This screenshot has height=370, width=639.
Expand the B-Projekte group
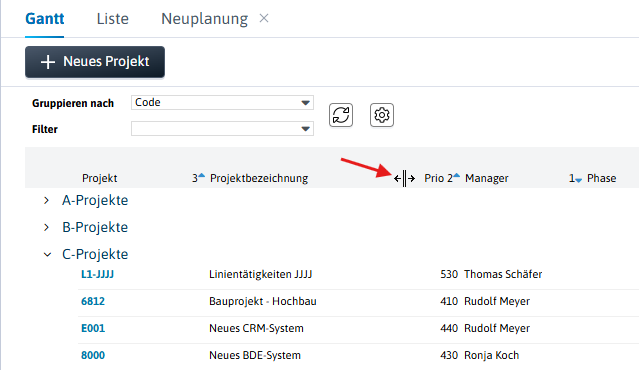coord(46,227)
